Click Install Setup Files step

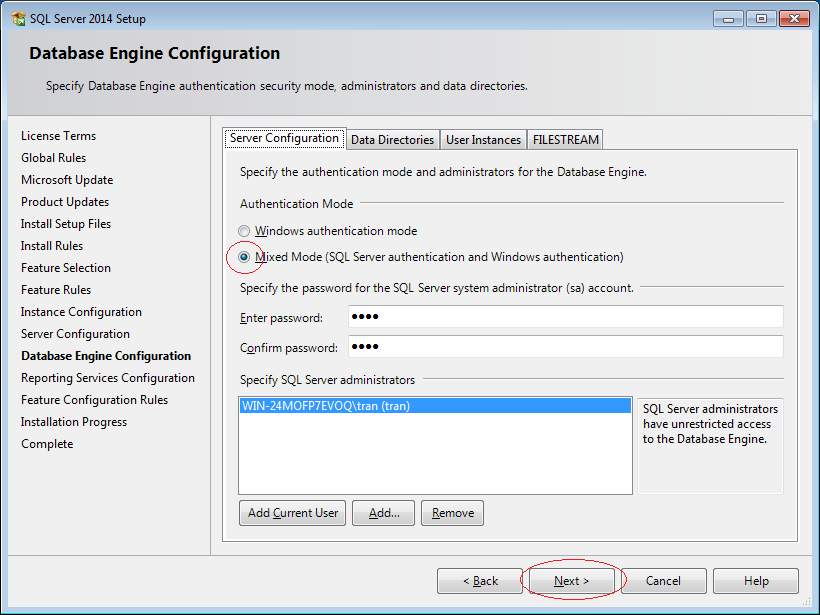pos(66,224)
